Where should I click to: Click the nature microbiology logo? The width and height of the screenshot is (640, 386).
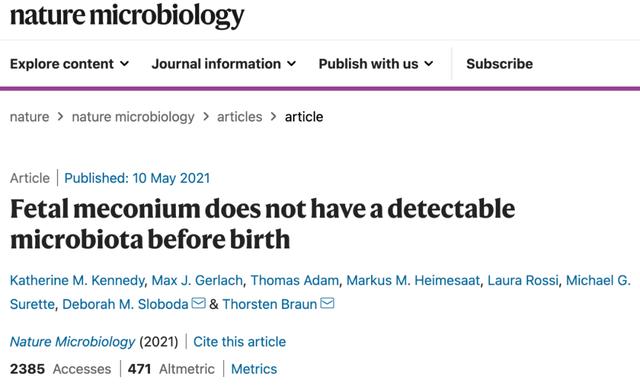[x=127, y=16]
